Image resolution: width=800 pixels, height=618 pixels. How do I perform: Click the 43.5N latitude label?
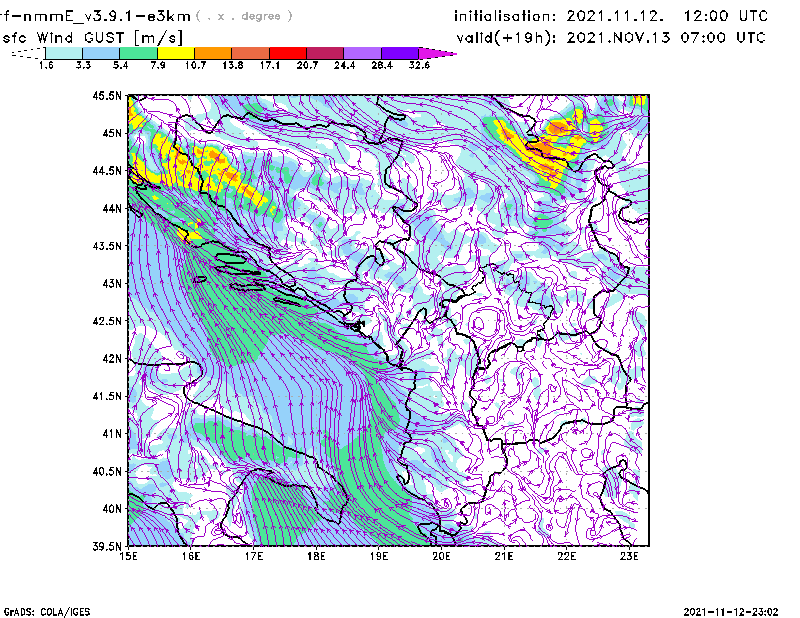tap(107, 246)
